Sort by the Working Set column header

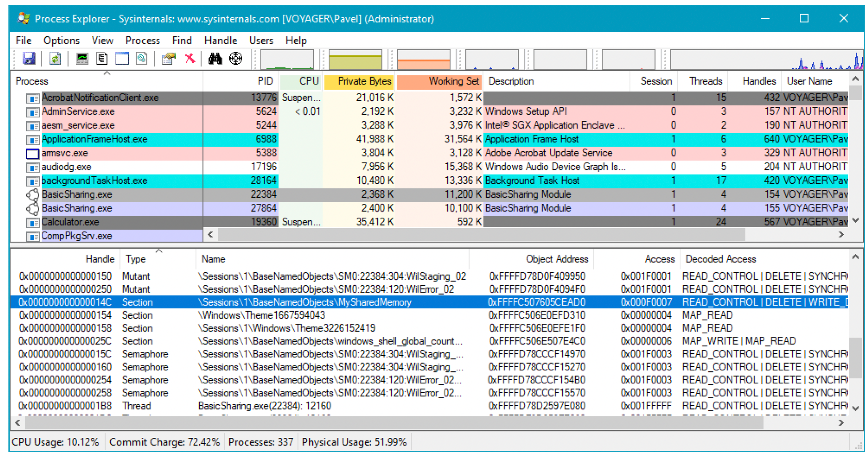[439, 81]
